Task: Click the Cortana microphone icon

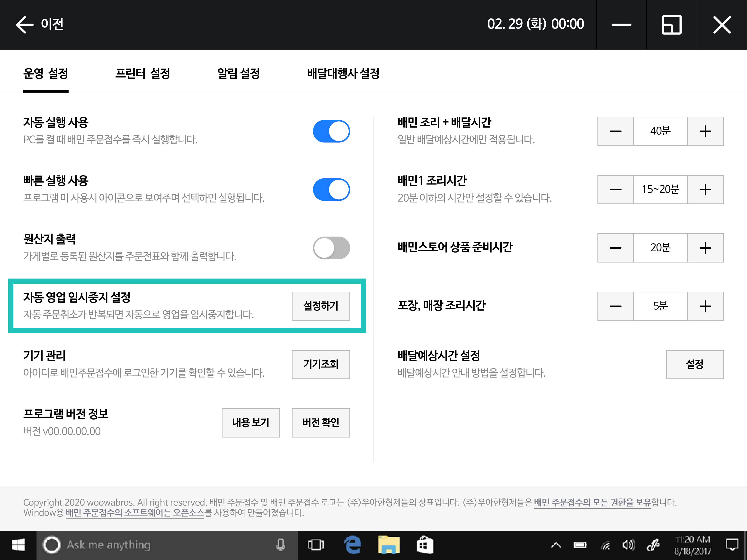Action: [281, 545]
